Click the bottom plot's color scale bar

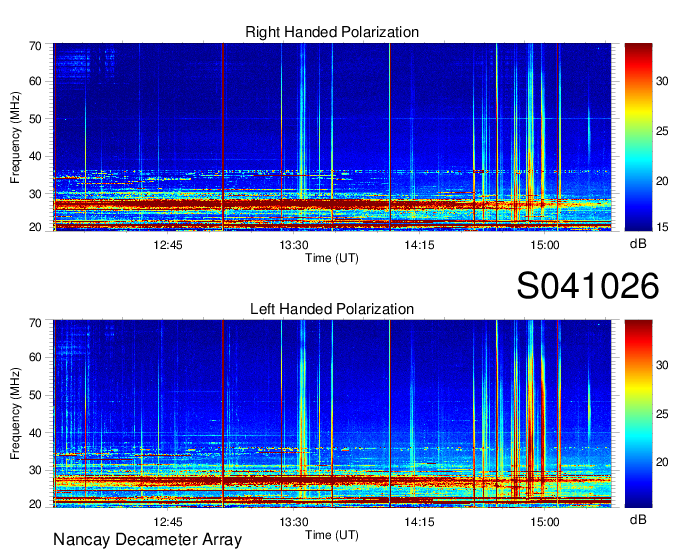point(638,414)
